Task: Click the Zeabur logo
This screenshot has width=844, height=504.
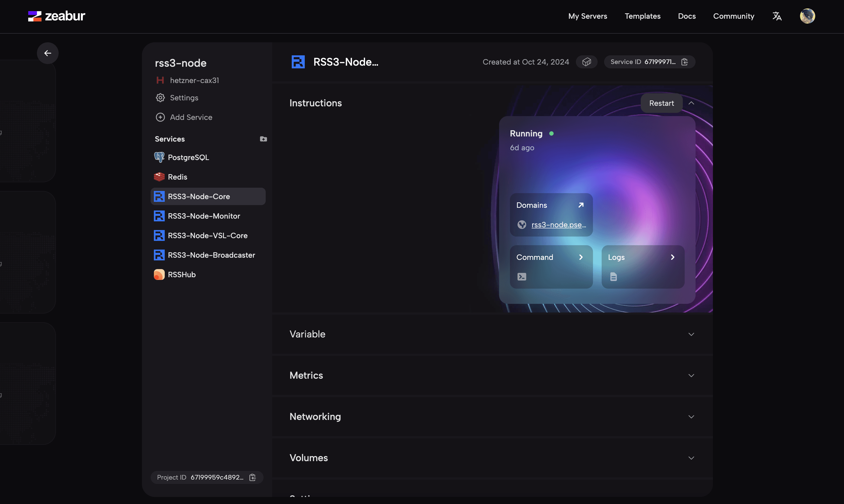Action: tap(56, 16)
